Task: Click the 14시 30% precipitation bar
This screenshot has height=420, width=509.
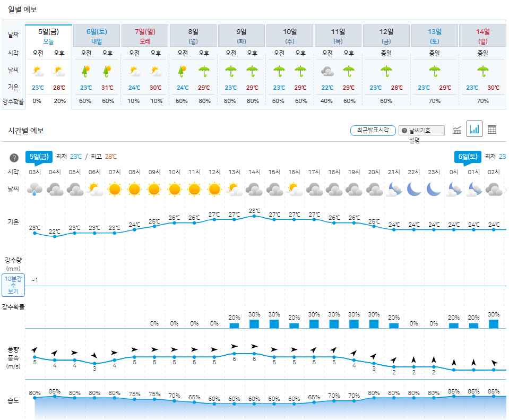Action: coord(254,324)
